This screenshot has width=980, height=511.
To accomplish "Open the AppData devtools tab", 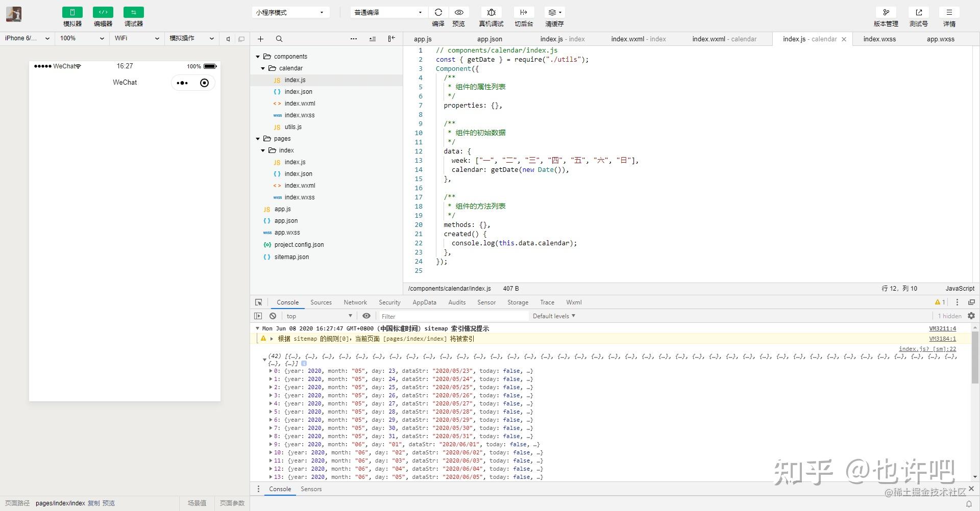I will point(424,302).
